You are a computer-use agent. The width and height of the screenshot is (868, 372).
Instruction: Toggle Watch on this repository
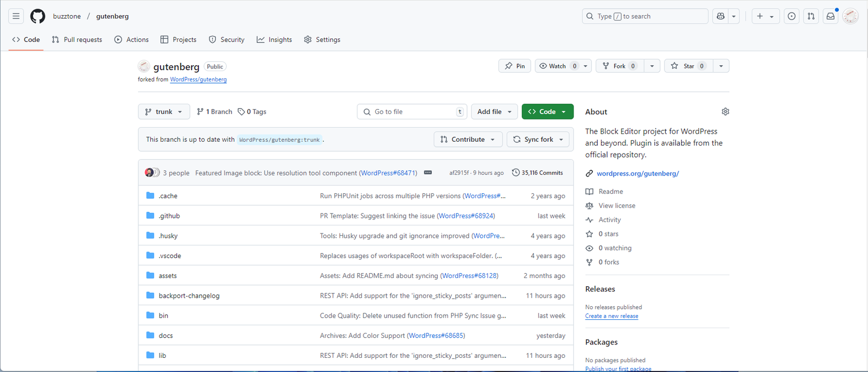[x=558, y=66]
